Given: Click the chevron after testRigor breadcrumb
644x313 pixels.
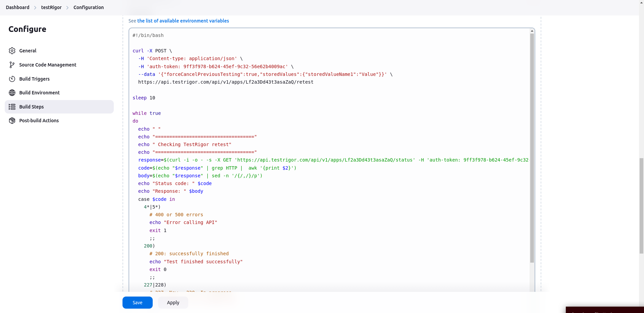Looking at the screenshot, I should [67, 8].
